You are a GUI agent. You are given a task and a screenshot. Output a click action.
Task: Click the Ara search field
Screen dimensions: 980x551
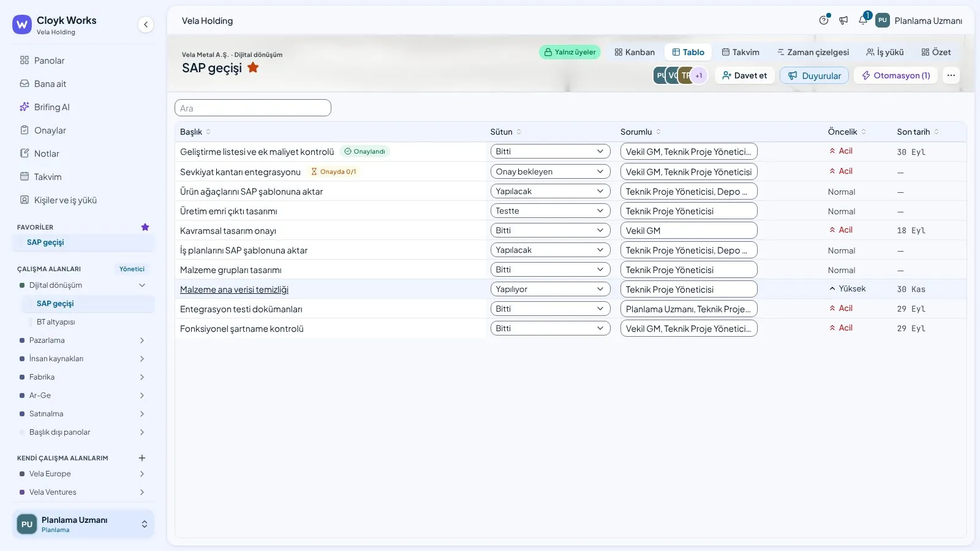click(x=253, y=108)
